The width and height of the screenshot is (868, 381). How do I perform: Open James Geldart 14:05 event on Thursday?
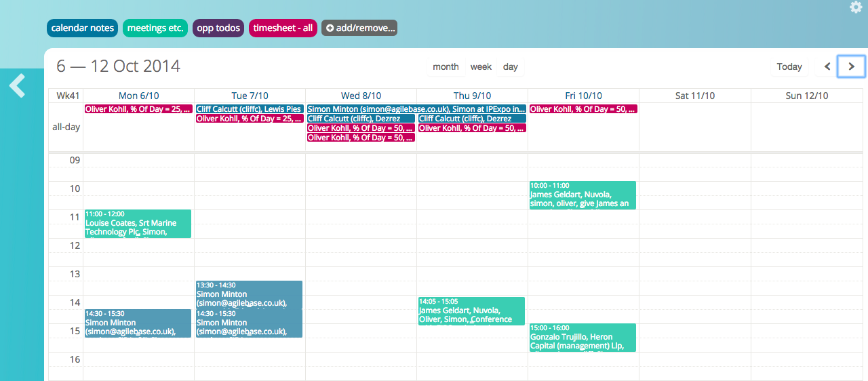tap(471, 311)
